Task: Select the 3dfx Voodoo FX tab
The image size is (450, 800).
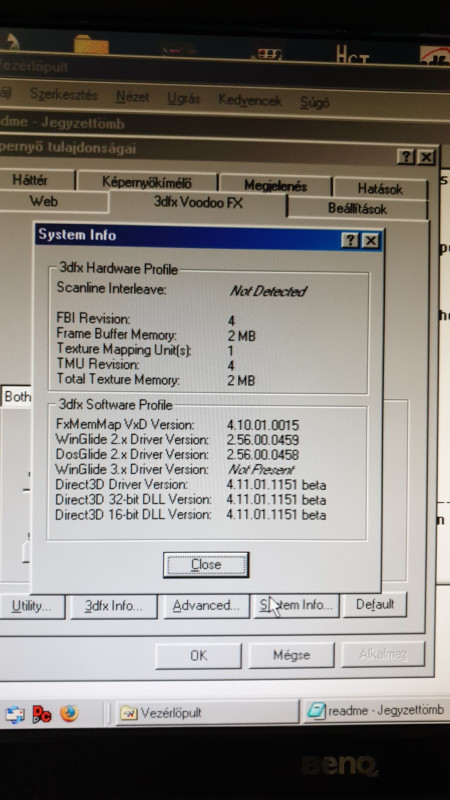Action: coord(198,203)
